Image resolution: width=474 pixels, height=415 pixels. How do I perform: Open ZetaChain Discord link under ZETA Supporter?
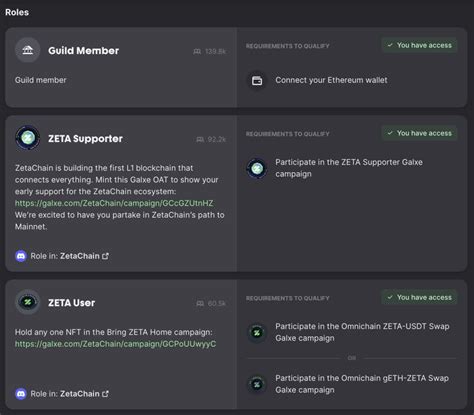pos(84,256)
